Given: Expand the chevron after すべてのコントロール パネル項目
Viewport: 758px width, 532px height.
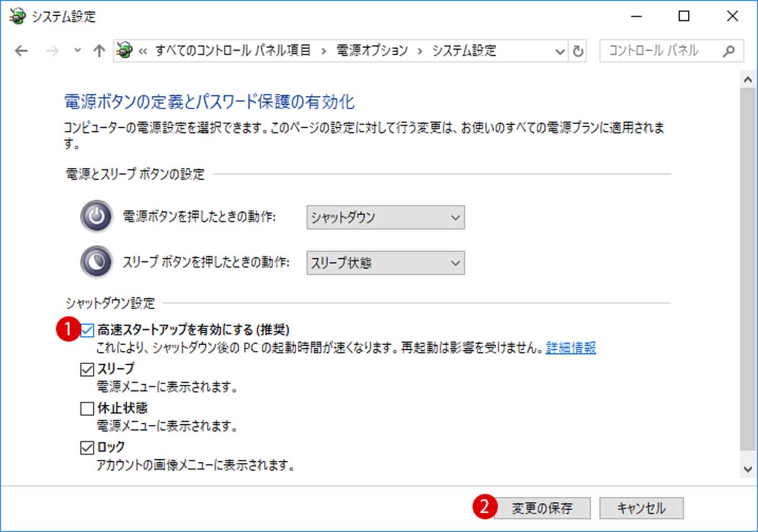Looking at the screenshot, I should [x=324, y=51].
